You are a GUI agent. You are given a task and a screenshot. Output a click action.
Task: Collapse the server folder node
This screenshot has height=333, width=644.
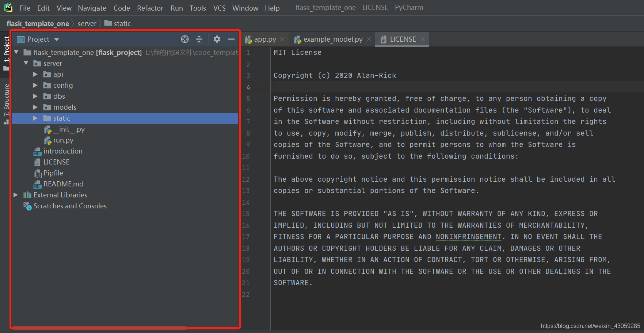click(x=26, y=63)
